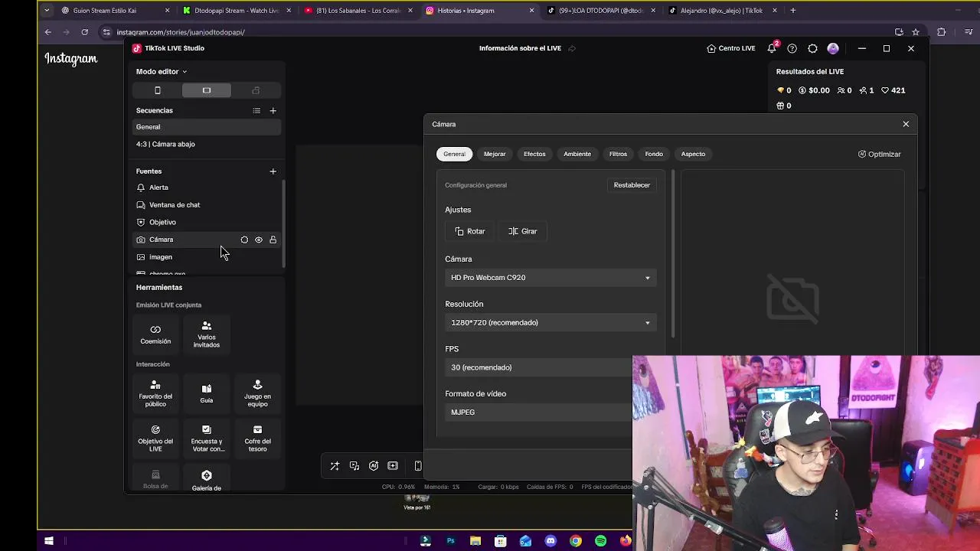Viewport: 980px width, 551px height.
Task: Select the 4:3 | Cámara abajo sequence
Action: [x=207, y=144]
